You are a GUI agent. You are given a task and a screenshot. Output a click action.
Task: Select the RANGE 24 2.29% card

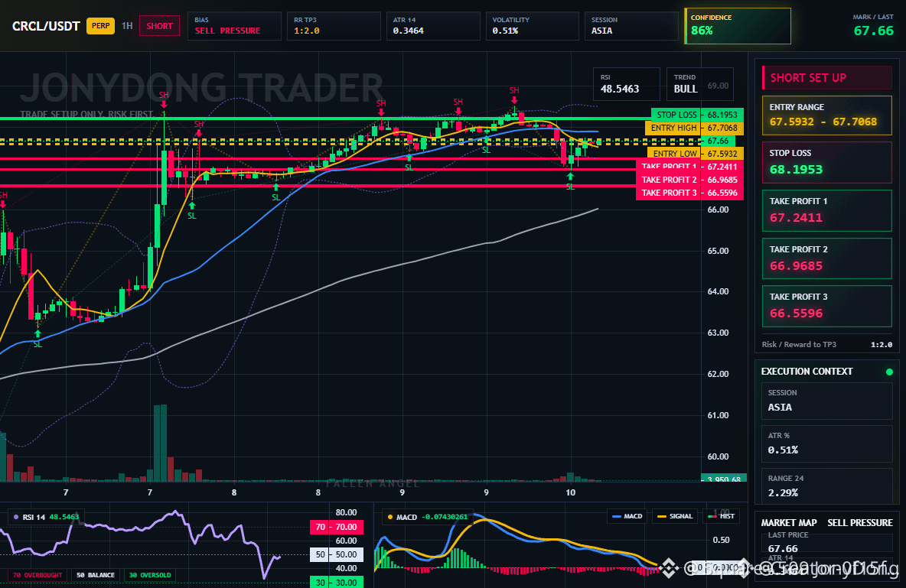pyautogui.click(x=827, y=486)
